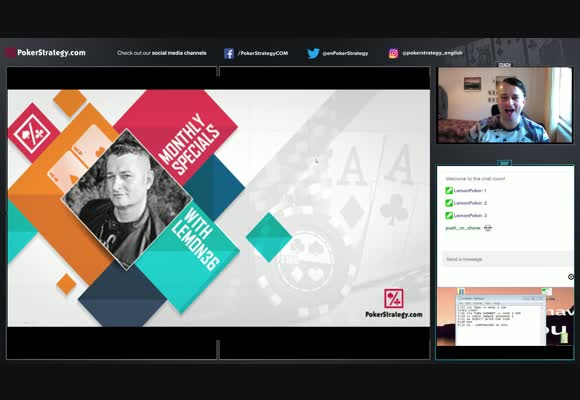Click the green badge beside LemonPoker: 3
The image size is (580, 400).
point(449,215)
